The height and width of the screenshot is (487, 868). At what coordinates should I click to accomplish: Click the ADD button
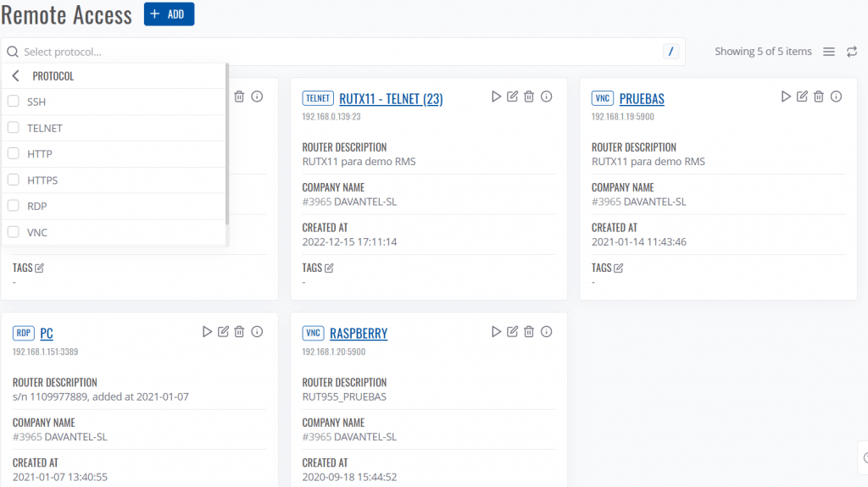[x=169, y=14]
